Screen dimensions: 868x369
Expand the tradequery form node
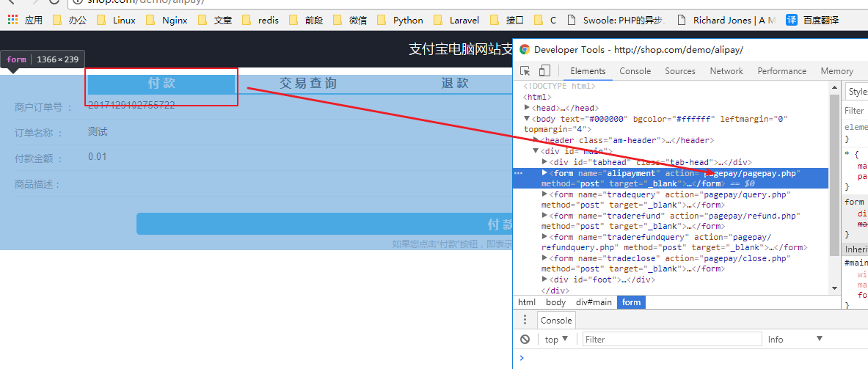pyautogui.click(x=544, y=194)
